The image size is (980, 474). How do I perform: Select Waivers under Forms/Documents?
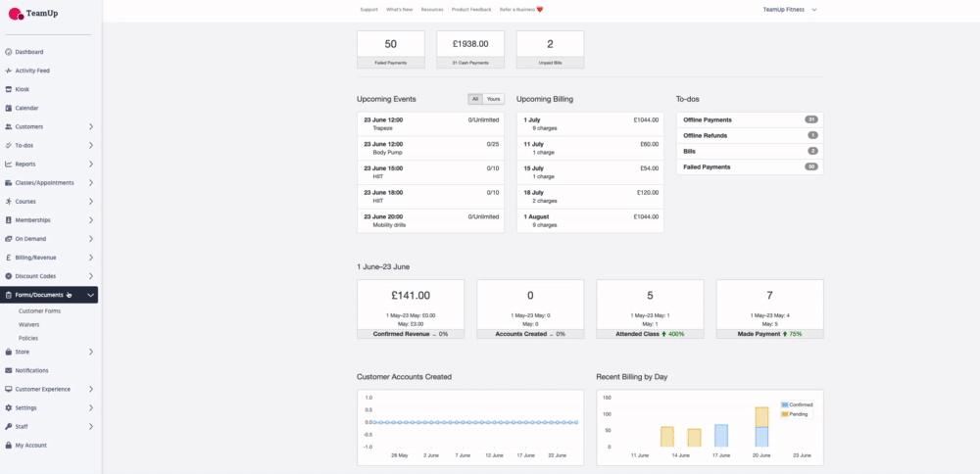[x=29, y=324]
